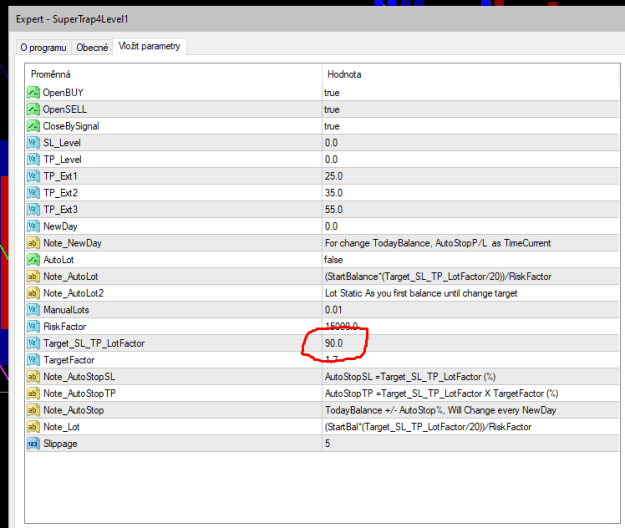Select the OpenSELL variable name
Screen dimensions: 625x528
pyautogui.click(x=65, y=110)
